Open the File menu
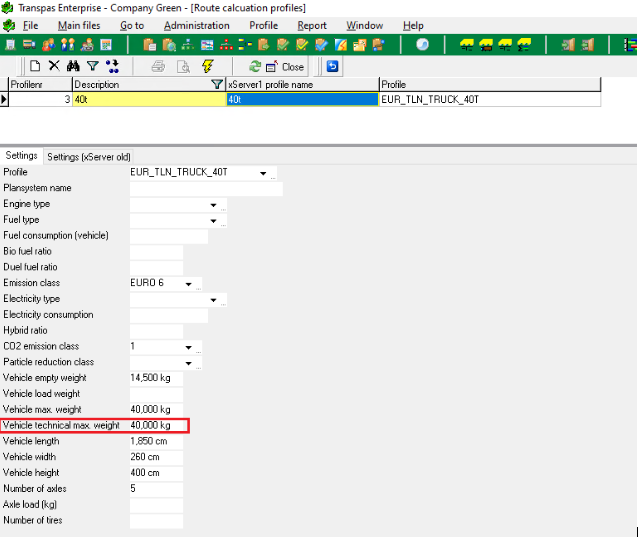This screenshot has width=638, height=537. 31,26
